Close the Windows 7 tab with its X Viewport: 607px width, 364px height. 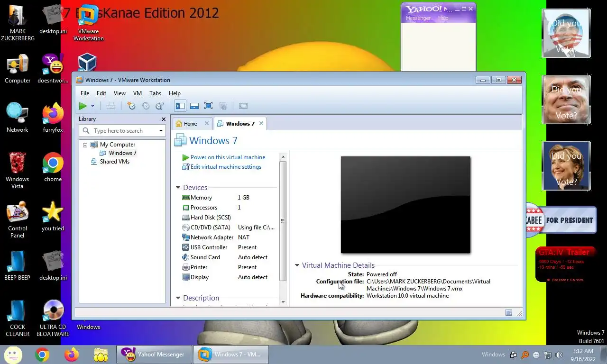261,123
